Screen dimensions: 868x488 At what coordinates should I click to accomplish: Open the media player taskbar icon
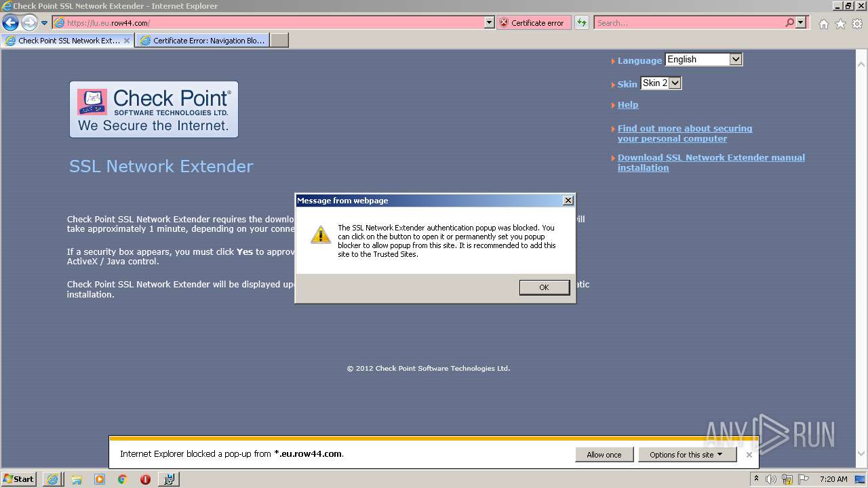click(99, 479)
